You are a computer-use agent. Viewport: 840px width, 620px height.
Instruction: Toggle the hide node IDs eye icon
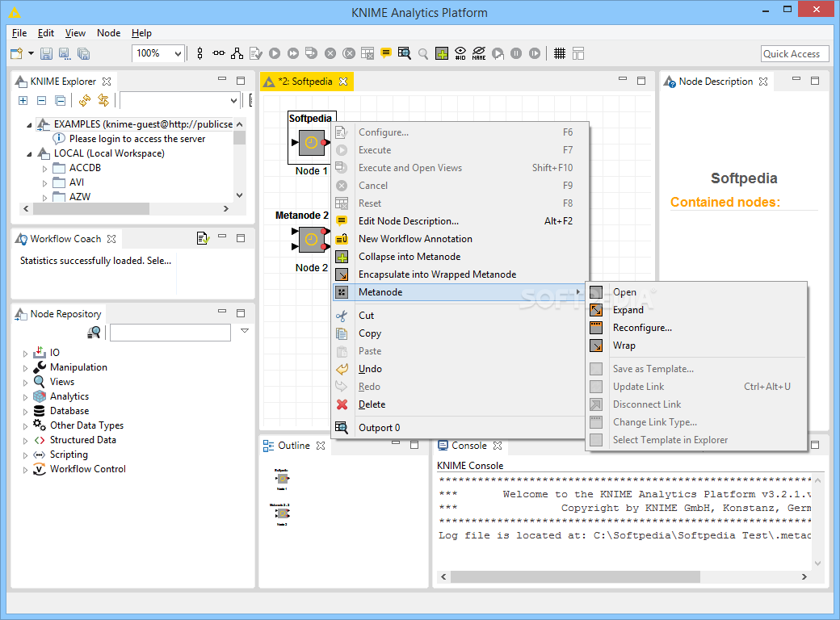[x=460, y=53]
